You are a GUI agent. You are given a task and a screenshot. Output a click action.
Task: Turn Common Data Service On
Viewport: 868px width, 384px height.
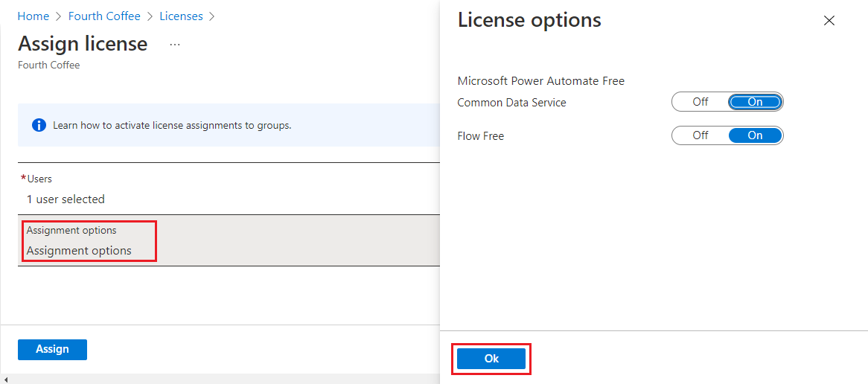point(755,102)
